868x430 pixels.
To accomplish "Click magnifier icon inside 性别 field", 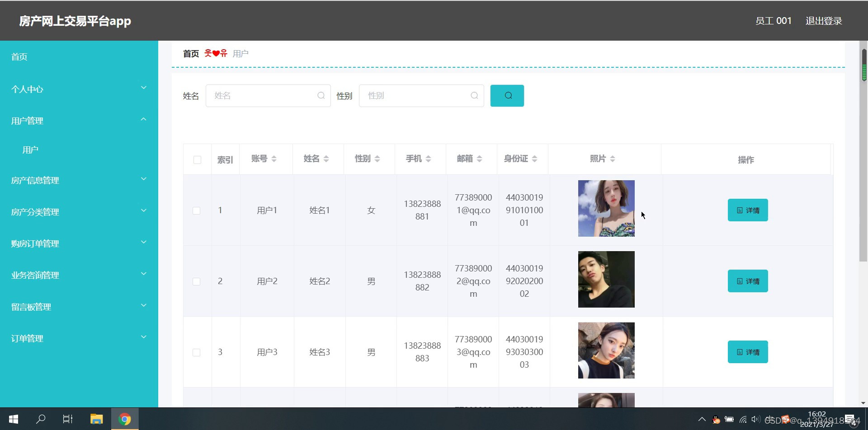I will (x=474, y=96).
